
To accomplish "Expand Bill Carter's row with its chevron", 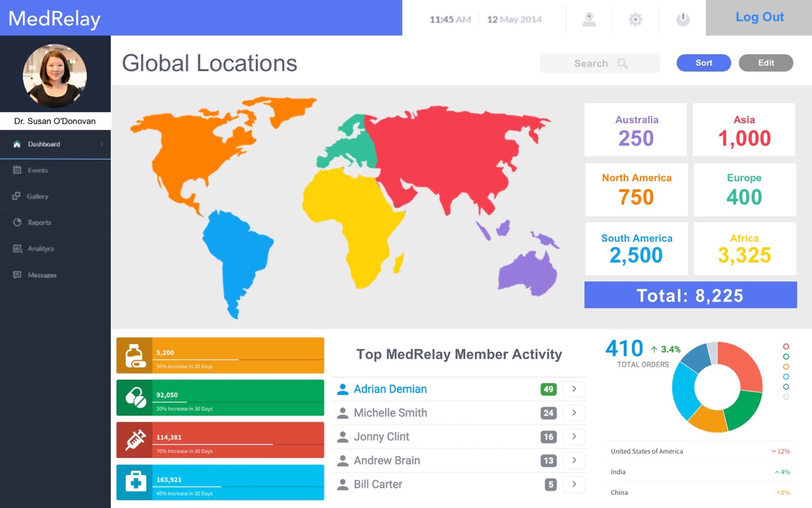I will coord(574,485).
